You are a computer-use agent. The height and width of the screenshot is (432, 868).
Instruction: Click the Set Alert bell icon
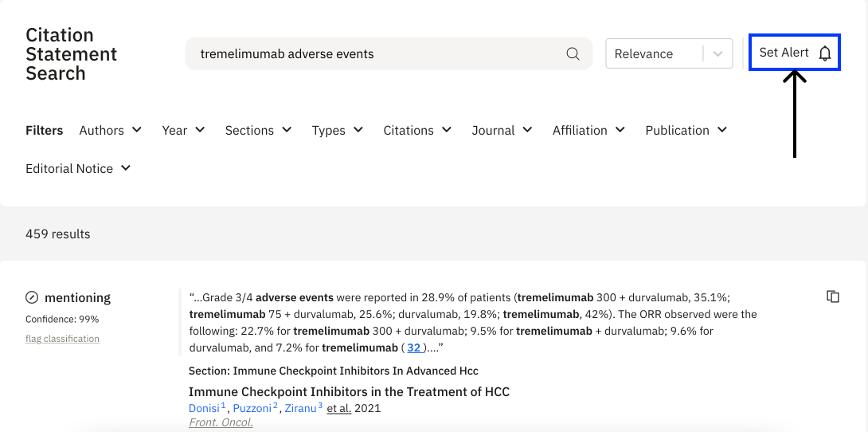(825, 53)
